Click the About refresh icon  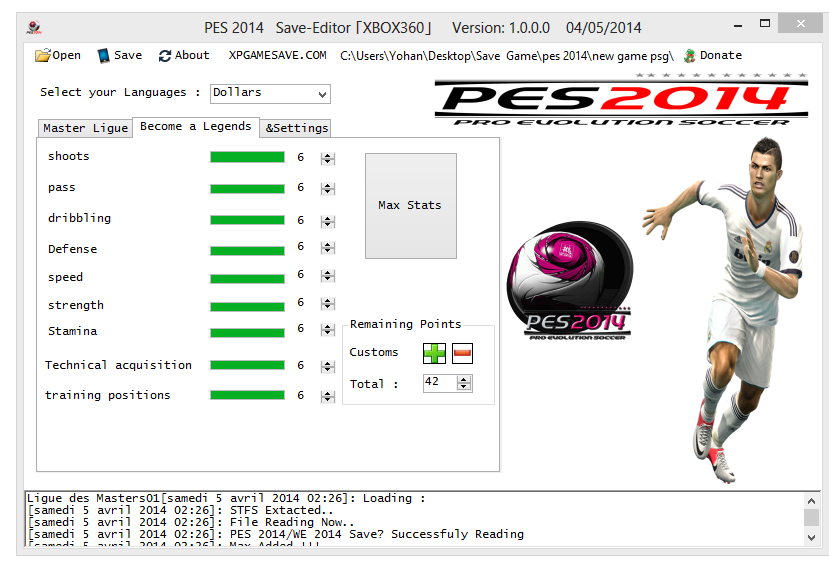(165, 56)
